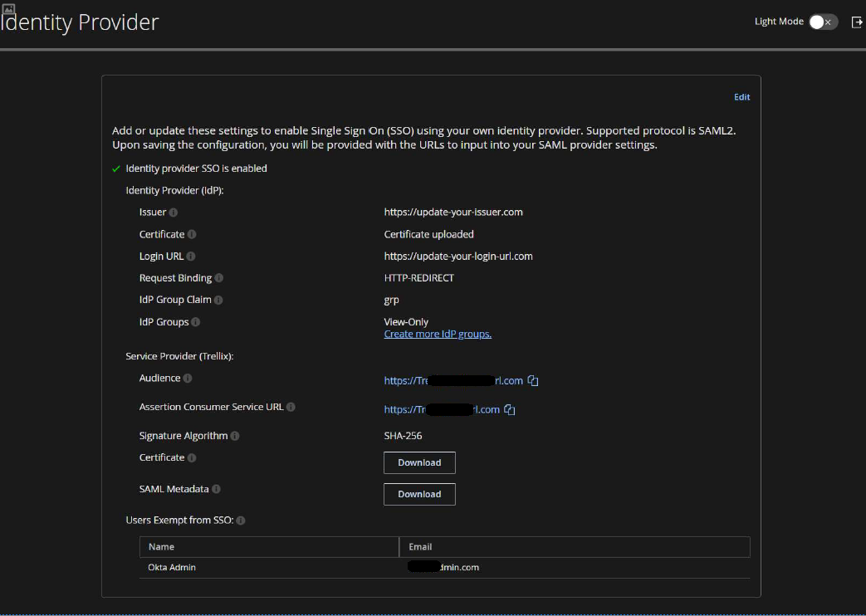Click info icon beside Service Provider Certificate
This screenshot has height=616, width=866.
coord(192,457)
